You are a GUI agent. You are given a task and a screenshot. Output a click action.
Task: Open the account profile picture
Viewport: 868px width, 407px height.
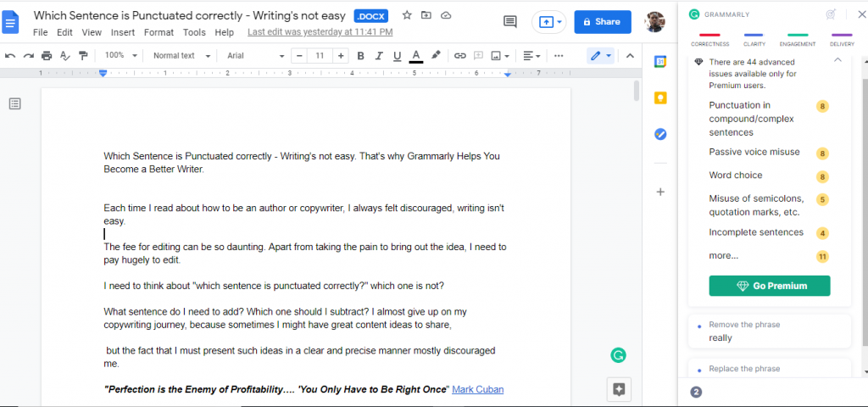tap(655, 21)
